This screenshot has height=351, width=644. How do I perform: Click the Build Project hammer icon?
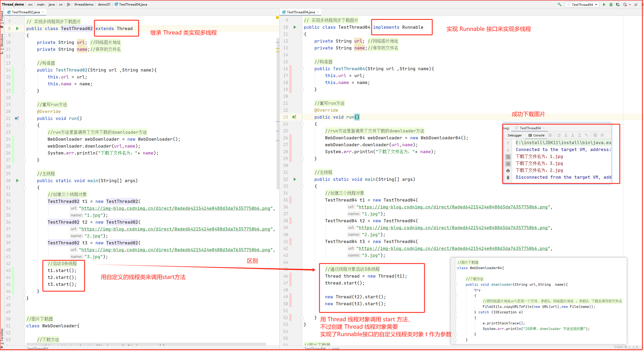coord(560,5)
